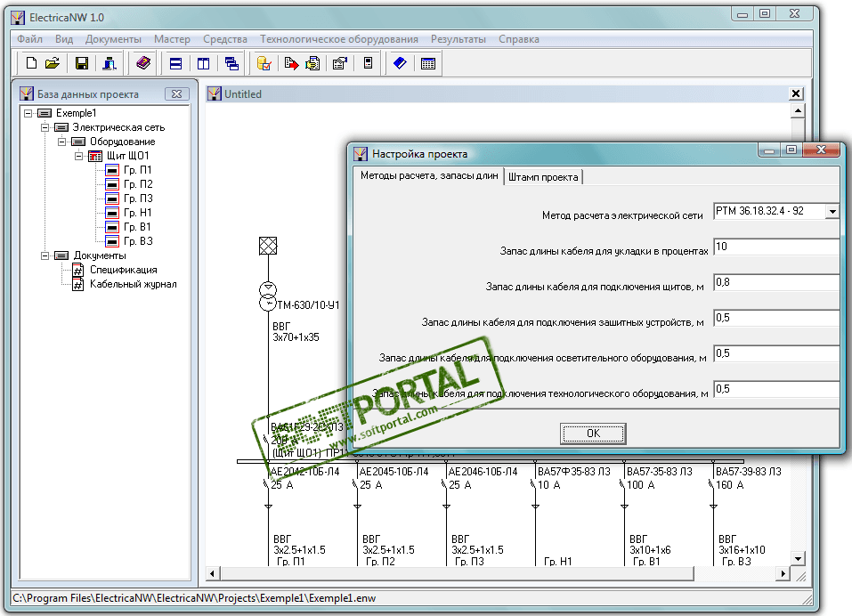Image resolution: width=852 pixels, height=616 pixels.
Task: Click ТМ-630/10-У1 transformer label
Action: coord(308,305)
